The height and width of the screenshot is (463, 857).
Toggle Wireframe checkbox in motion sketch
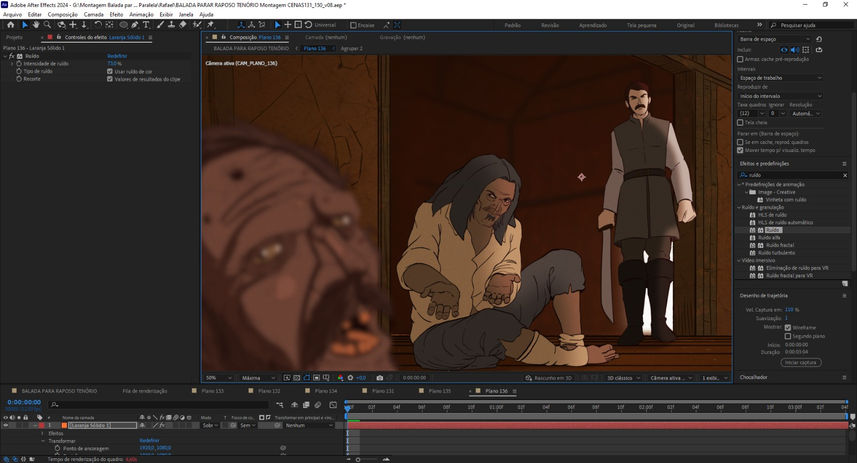[x=788, y=327]
